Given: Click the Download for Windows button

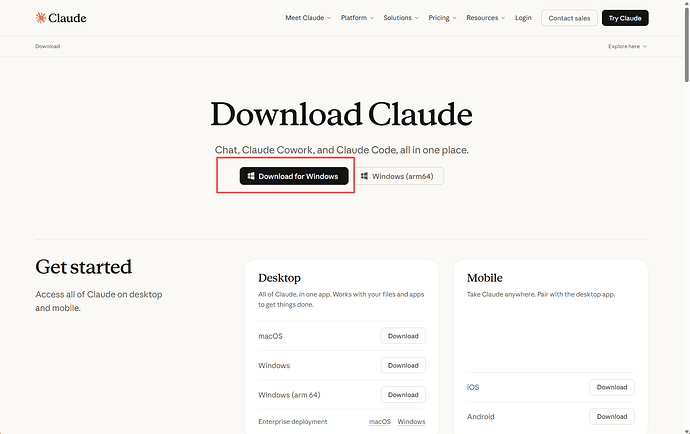Looking at the screenshot, I should click(294, 176).
